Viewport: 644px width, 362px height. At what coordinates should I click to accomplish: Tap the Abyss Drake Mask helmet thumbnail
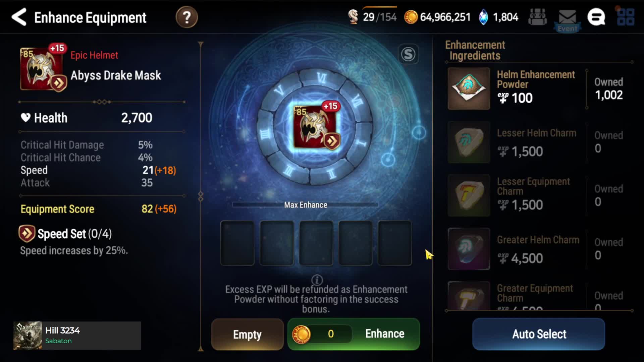pos(43,69)
